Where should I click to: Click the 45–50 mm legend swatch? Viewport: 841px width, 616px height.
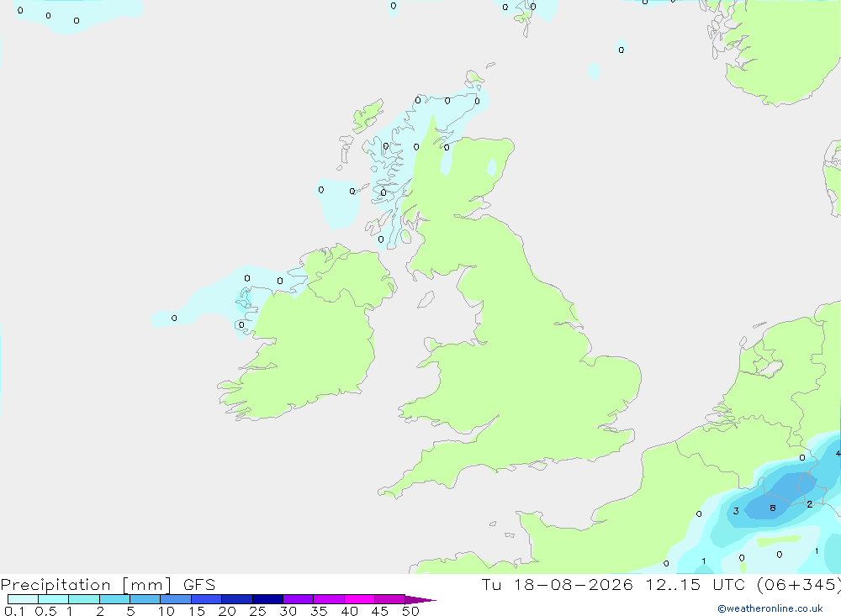pos(389,599)
